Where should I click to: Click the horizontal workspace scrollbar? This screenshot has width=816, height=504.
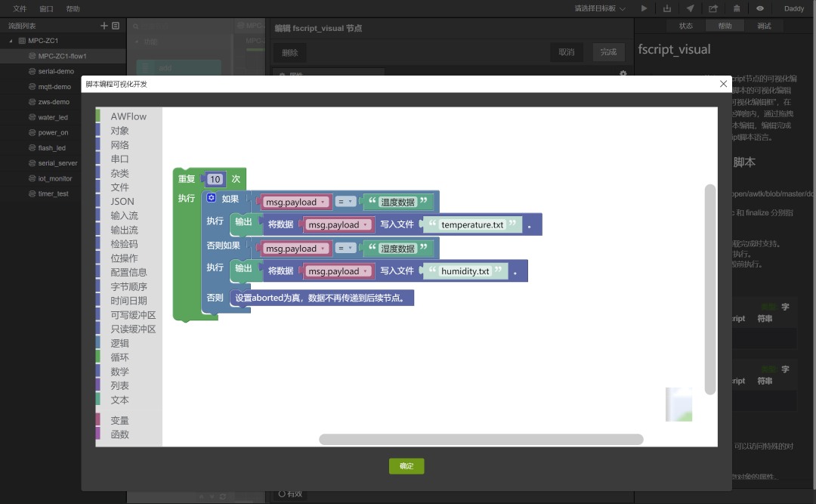[x=481, y=440]
